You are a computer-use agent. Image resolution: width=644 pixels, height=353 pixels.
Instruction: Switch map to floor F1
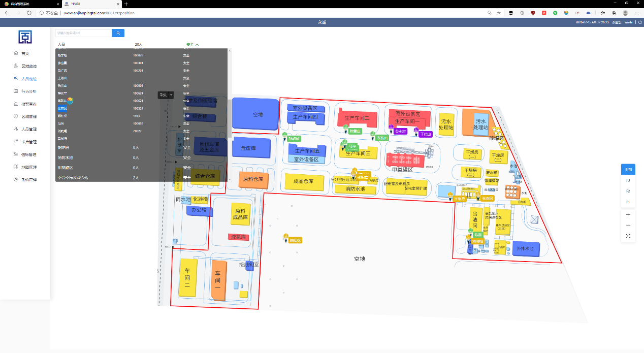pos(628,202)
